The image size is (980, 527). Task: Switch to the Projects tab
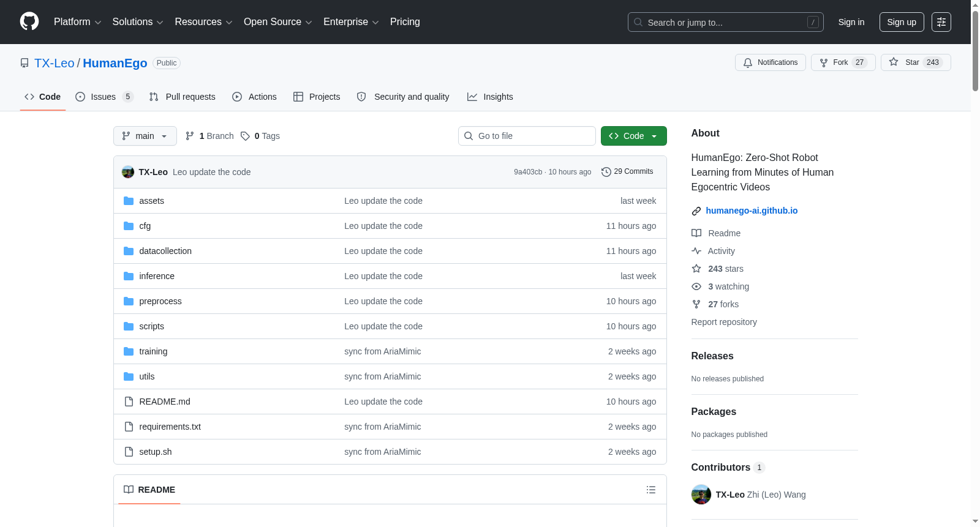tap(317, 97)
